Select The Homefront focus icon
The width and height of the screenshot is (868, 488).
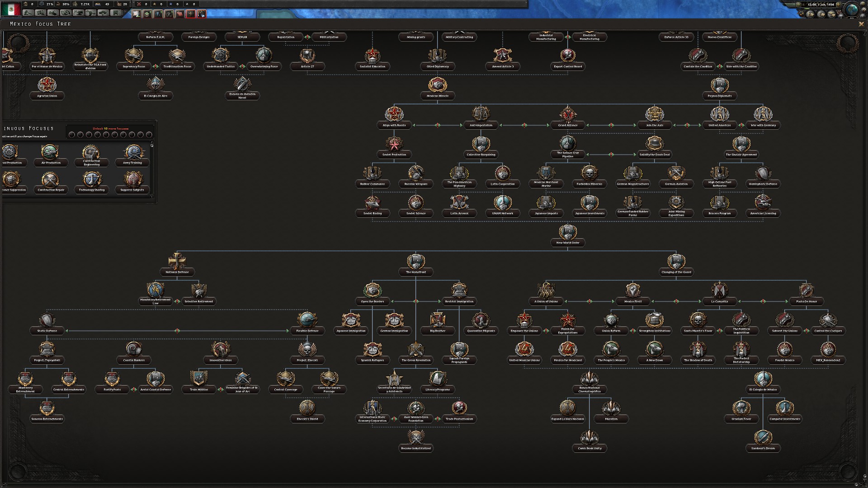tap(416, 261)
